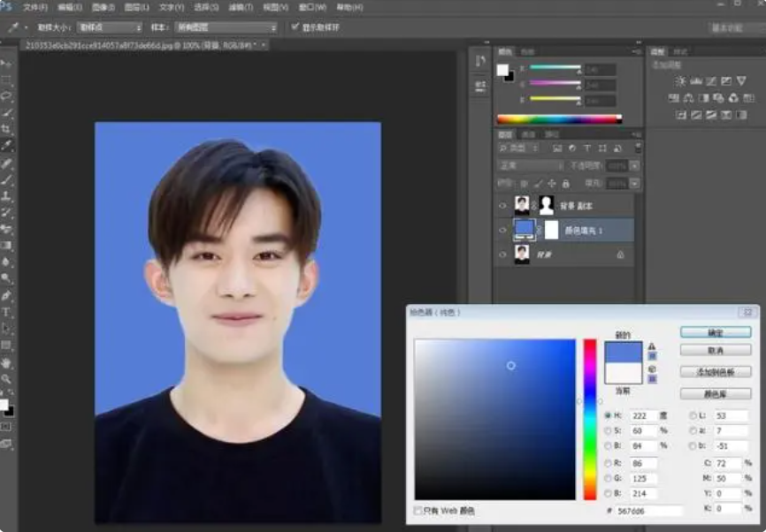The height and width of the screenshot is (532, 766).
Task: Enable the 只有 Web 颜色 checkbox
Action: [417, 511]
